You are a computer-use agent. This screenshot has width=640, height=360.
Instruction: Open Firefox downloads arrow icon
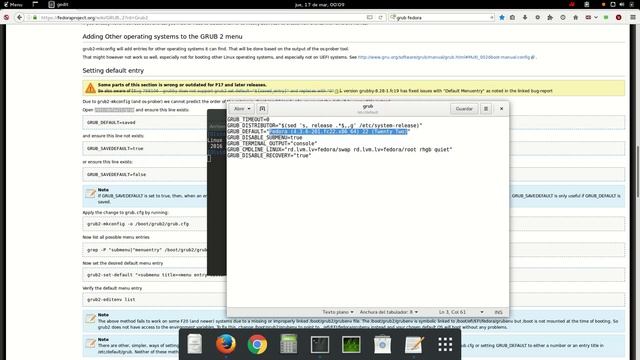pos(525,18)
